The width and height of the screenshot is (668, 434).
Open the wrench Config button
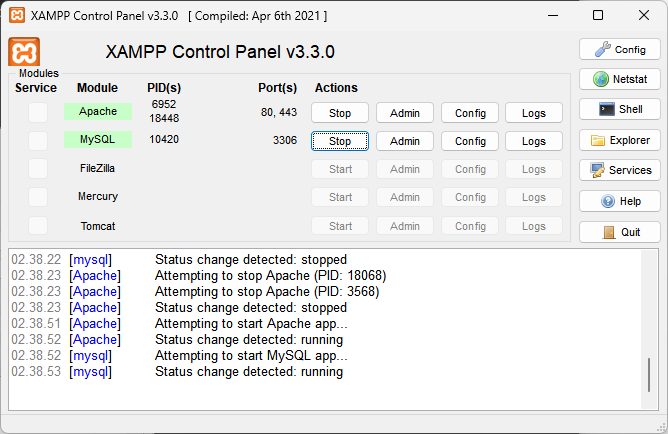click(x=620, y=49)
